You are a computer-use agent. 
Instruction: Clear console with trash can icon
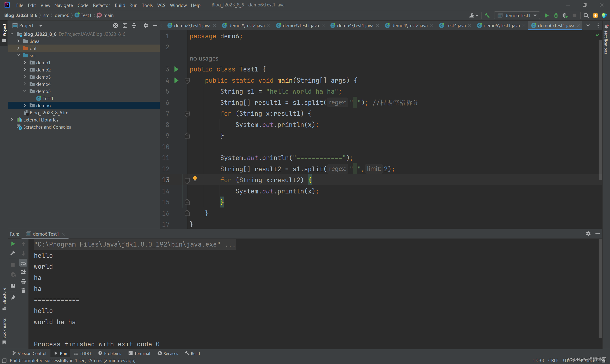[23, 290]
